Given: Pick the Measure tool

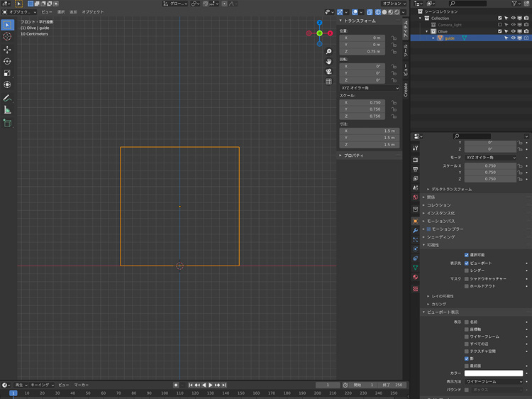Looking at the screenshot, I should click(x=7, y=110).
